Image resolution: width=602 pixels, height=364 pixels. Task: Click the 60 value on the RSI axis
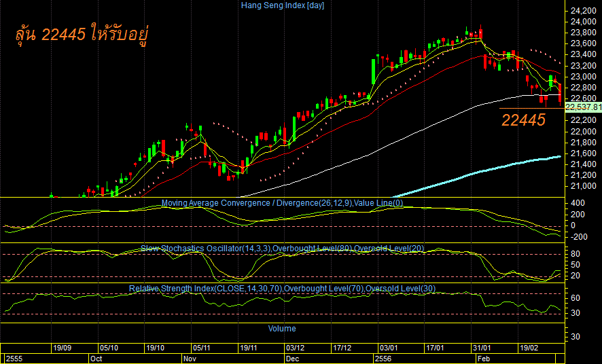click(x=575, y=298)
